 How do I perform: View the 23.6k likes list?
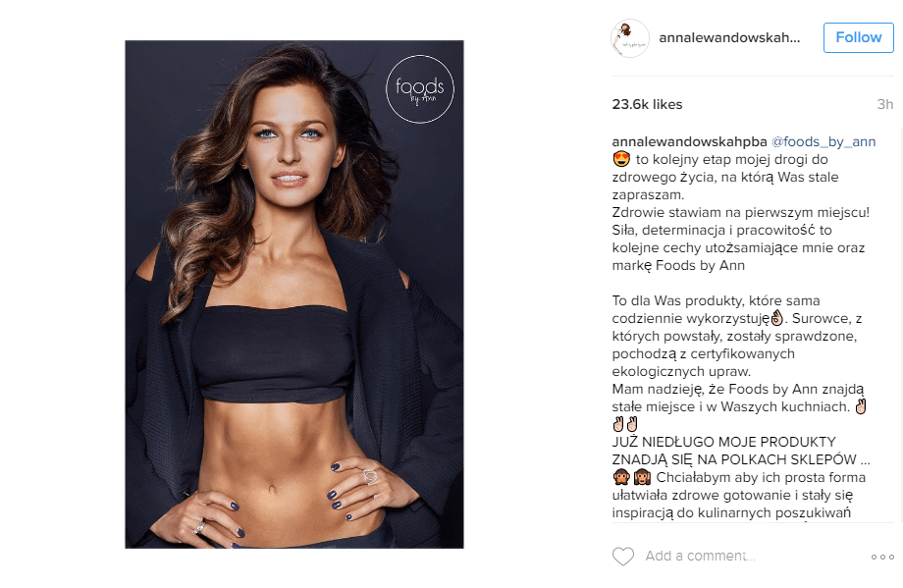pyautogui.click(x=647, y=104)
